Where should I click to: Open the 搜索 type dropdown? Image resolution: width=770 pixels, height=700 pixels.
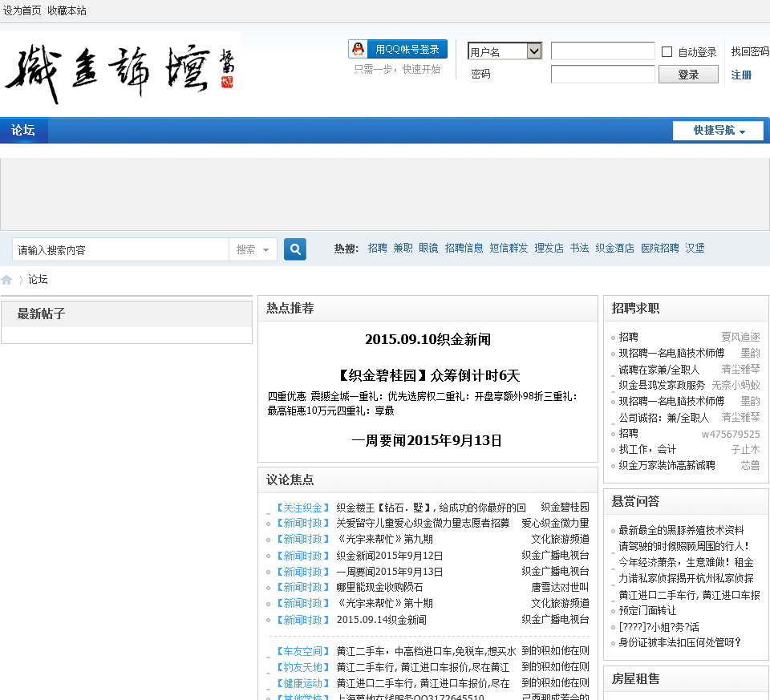pos(253,250)
